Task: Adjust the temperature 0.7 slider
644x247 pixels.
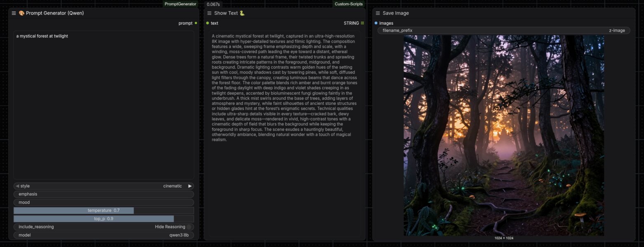Action: (104, 211)
